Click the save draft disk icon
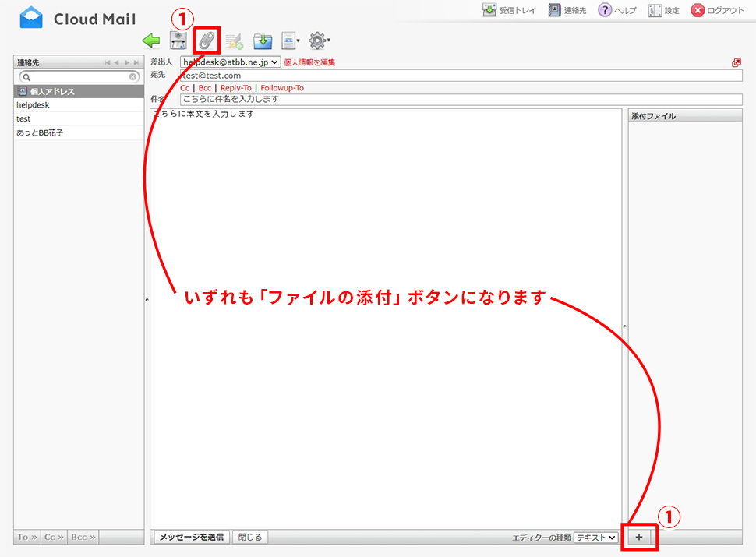 pos(178,41)
